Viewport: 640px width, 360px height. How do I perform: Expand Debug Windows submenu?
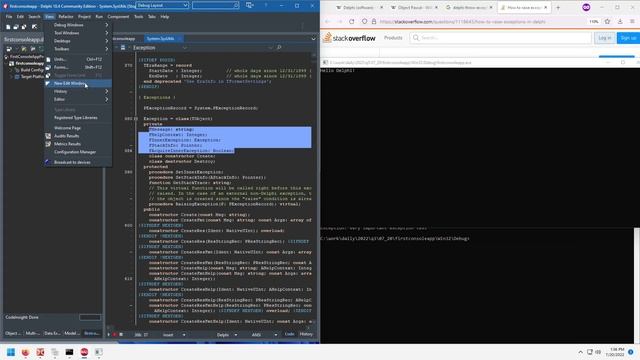[107, 25]
